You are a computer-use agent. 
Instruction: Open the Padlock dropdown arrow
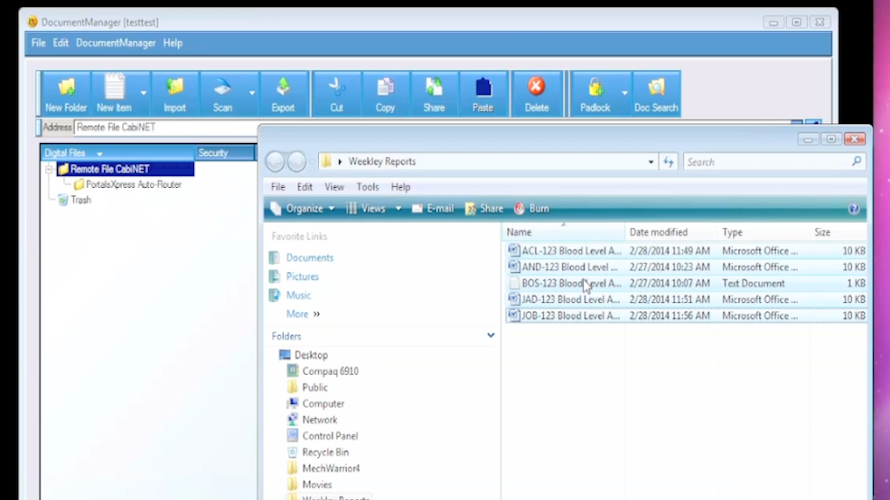click(625, 94)
